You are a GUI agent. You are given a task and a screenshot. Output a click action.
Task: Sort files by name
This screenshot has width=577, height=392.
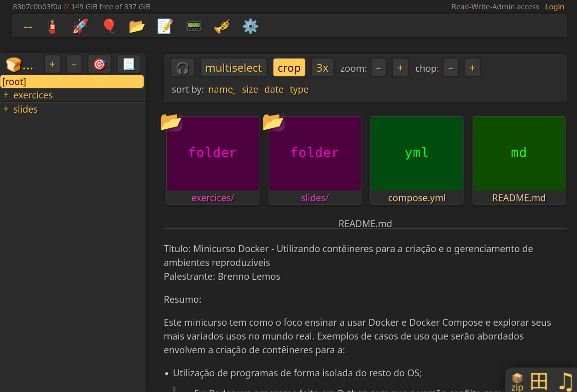click(221, 90)
